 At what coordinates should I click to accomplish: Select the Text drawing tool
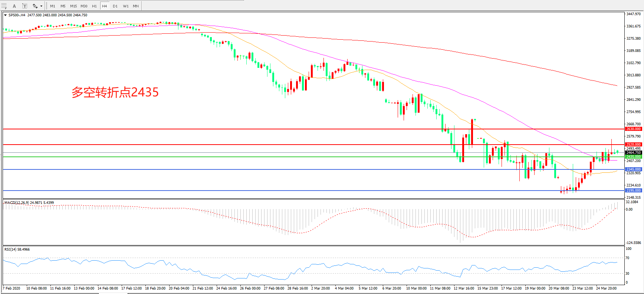[14, 6]
